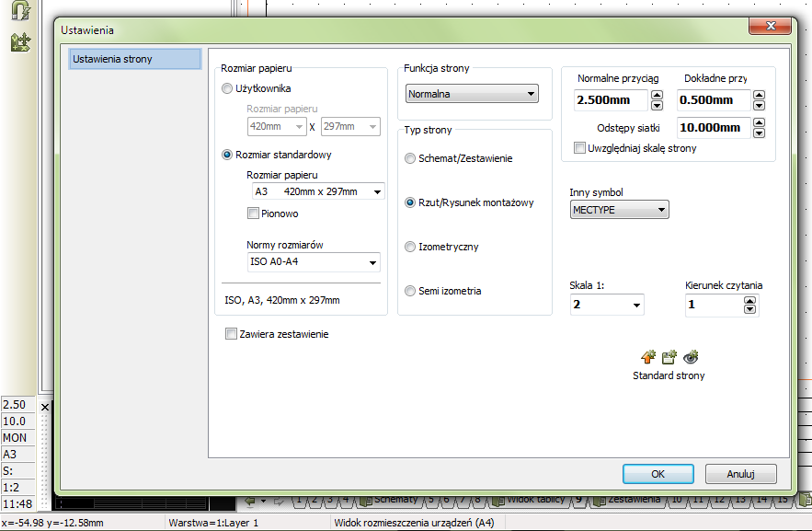This screenshot has width=812, height=531.
Task: Increase the Odstępy siatki grid spacing
Action: (x=760, y=122)
